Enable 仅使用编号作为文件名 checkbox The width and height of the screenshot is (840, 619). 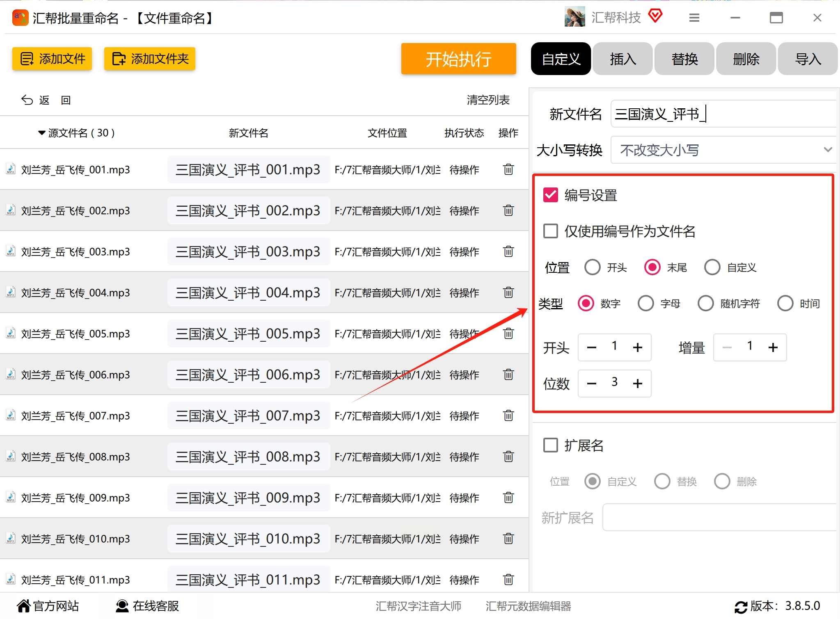click(x=550, y=231)
